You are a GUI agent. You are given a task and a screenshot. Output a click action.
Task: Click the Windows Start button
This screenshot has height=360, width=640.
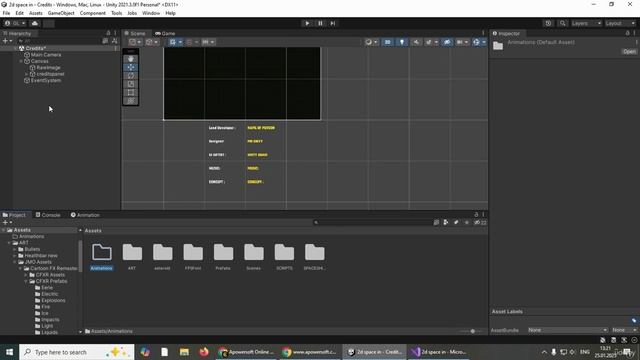9,352
